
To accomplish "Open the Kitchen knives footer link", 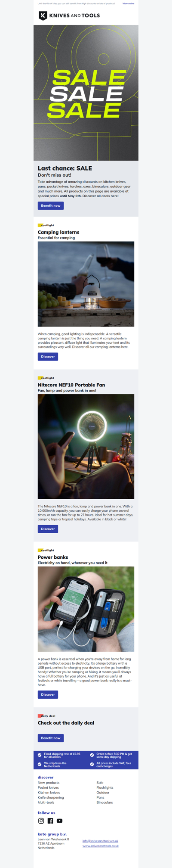I will tap(49, 793).
